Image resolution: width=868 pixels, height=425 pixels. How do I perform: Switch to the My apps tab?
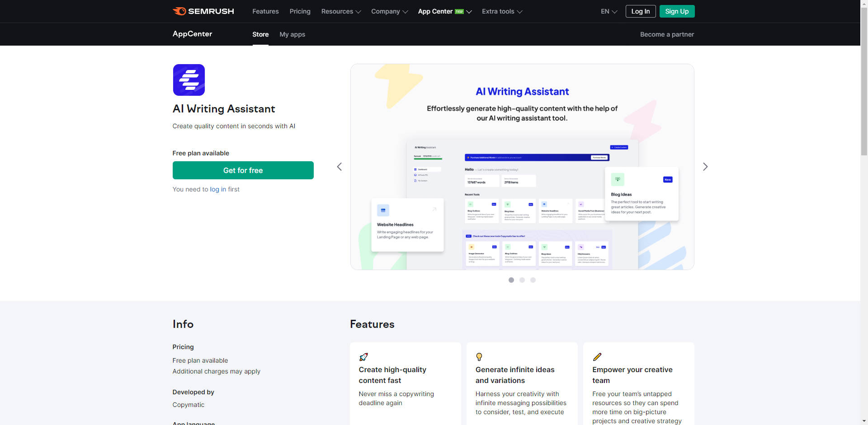(292, 34)
